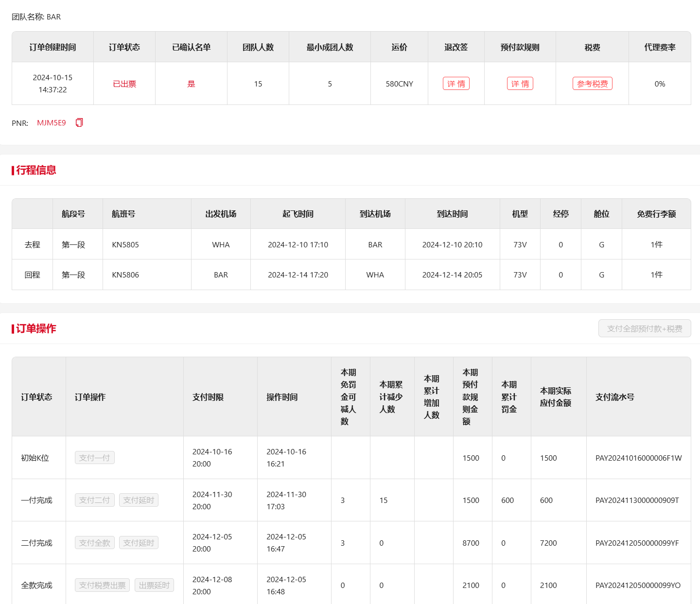Click the 已出票 order status text
The image size is (700, 604).
[x=124, y=84]
